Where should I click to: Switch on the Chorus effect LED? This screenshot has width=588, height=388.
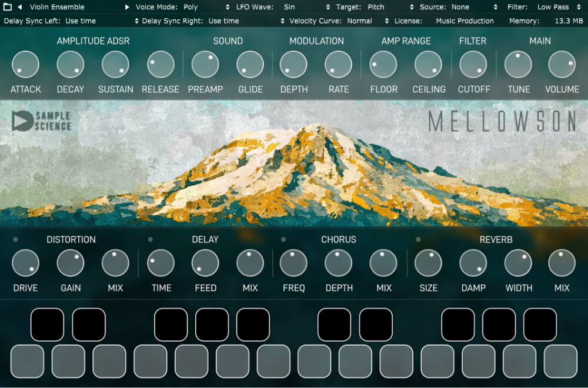click(283, 239)
